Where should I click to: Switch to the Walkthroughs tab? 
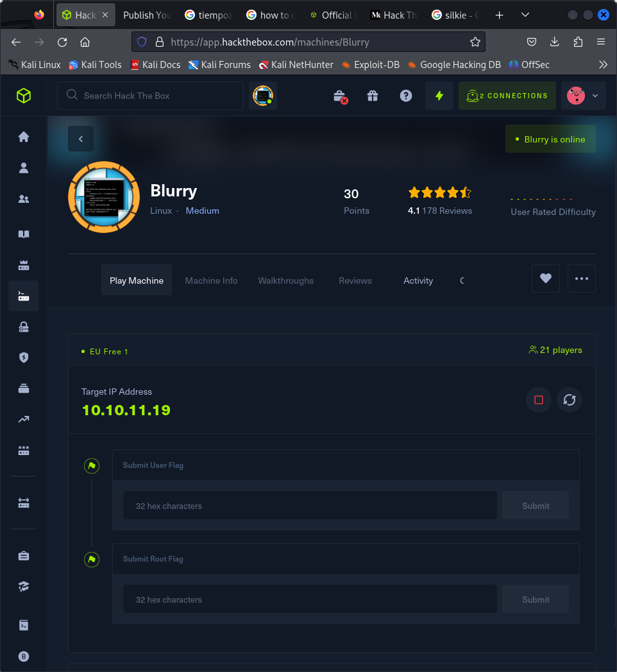(x=285, y=280)
